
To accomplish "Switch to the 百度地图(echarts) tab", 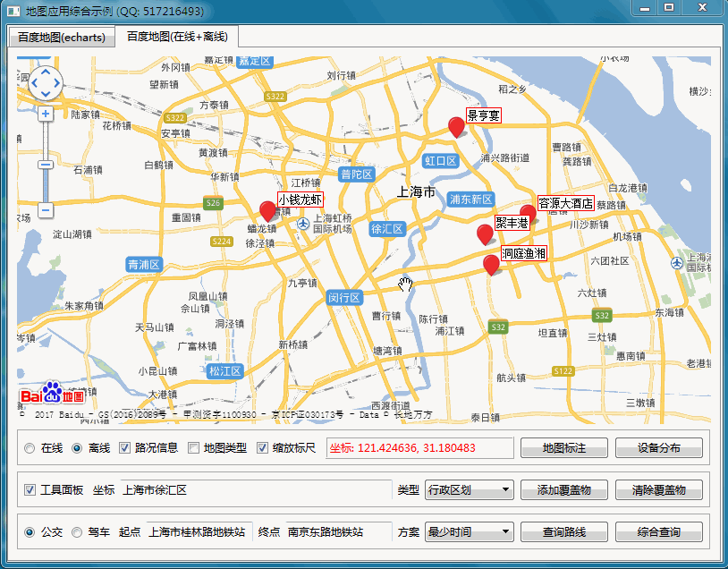I will click(62, 38).
